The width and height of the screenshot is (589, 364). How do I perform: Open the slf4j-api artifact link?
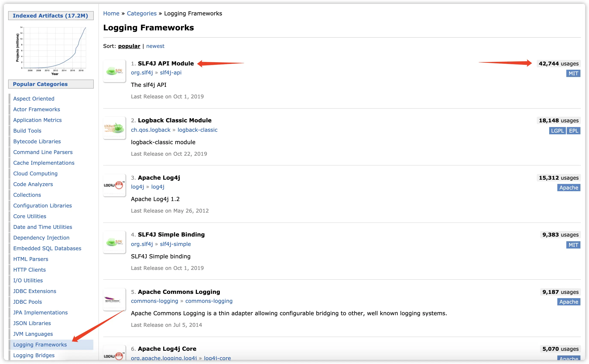171,73
